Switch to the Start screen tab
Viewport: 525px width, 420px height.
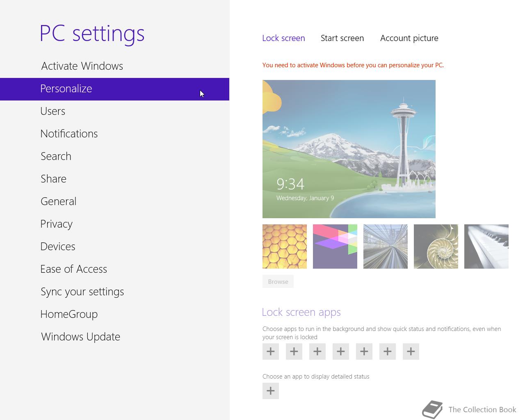click(x=342, y=38)
